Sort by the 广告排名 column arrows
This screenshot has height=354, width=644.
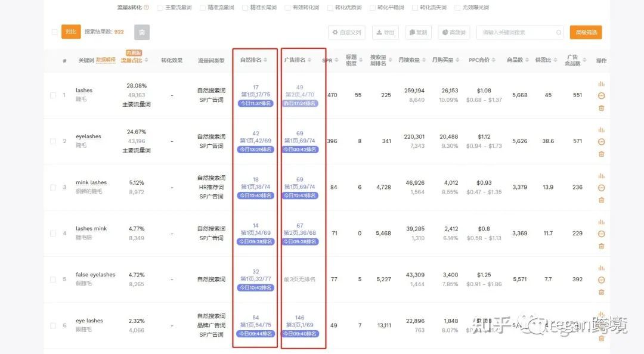click(x=309, y=60)
